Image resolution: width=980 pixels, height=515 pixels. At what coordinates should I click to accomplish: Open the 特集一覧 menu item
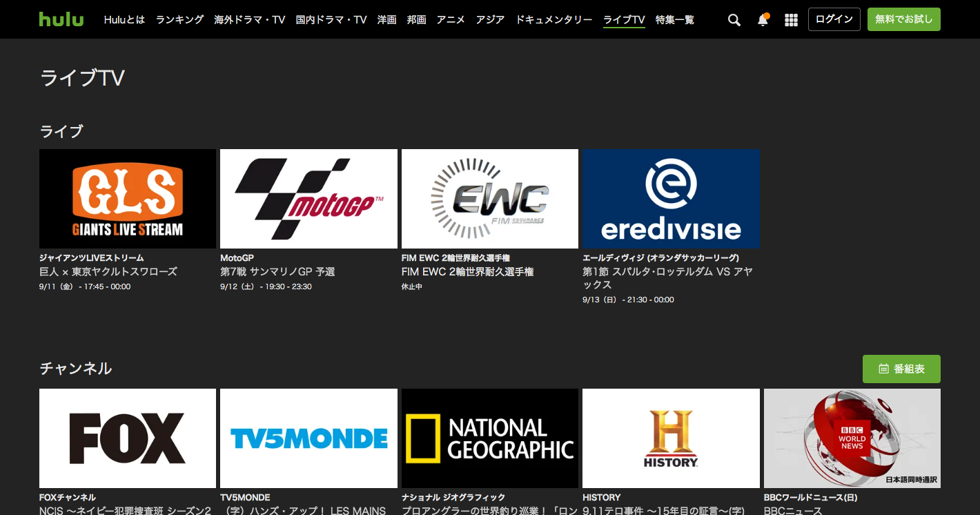[675, 19]
